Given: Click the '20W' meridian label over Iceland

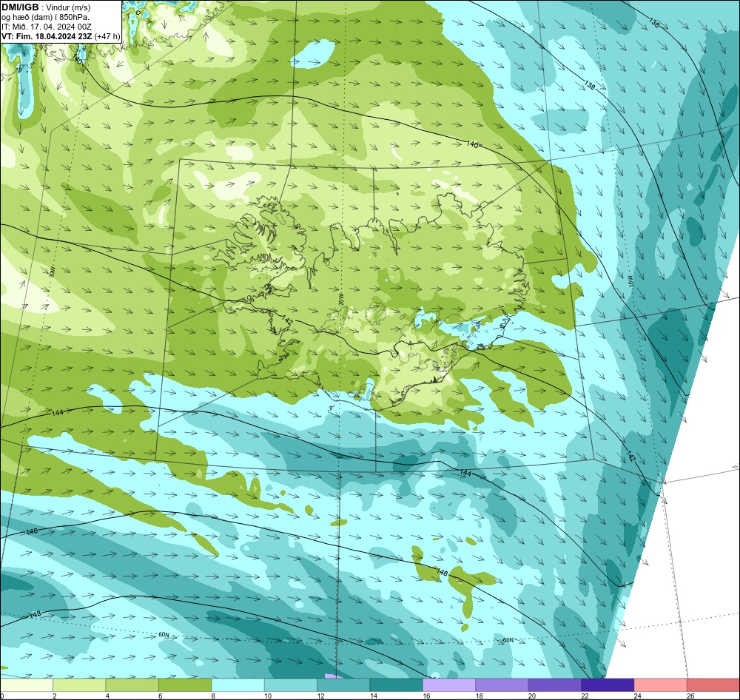Looking at the screenshot, I should coord(340,299).
